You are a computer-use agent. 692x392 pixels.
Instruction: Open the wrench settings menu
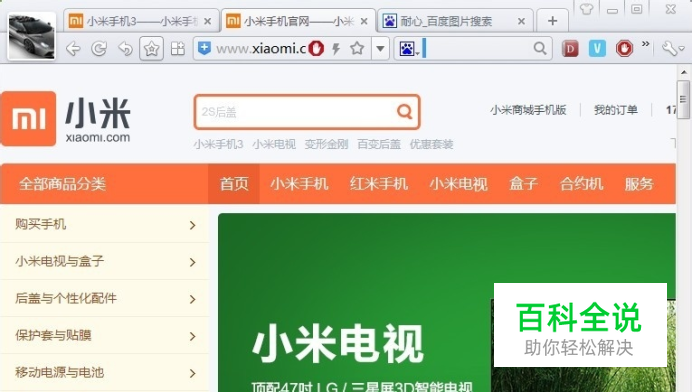click(672, 49)
